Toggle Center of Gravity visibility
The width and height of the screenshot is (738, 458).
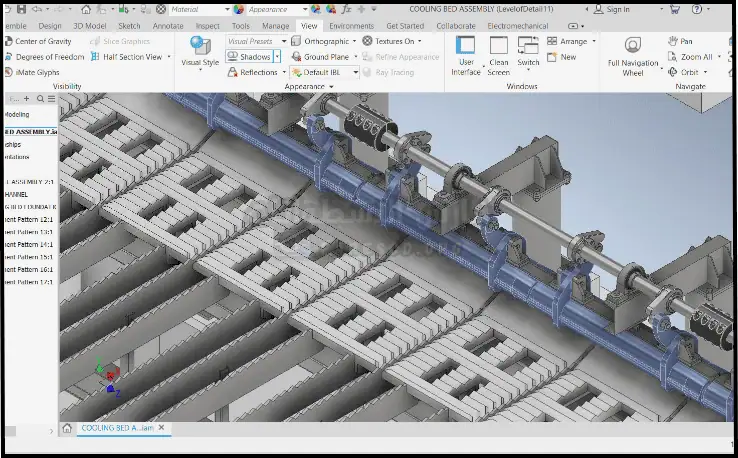(x=44, y=42)
